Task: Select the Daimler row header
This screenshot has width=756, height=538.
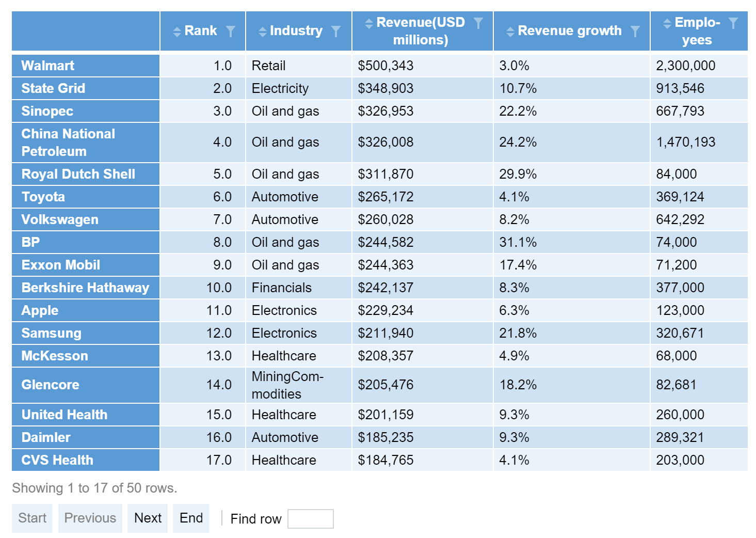Action: (x=86, y=437)
